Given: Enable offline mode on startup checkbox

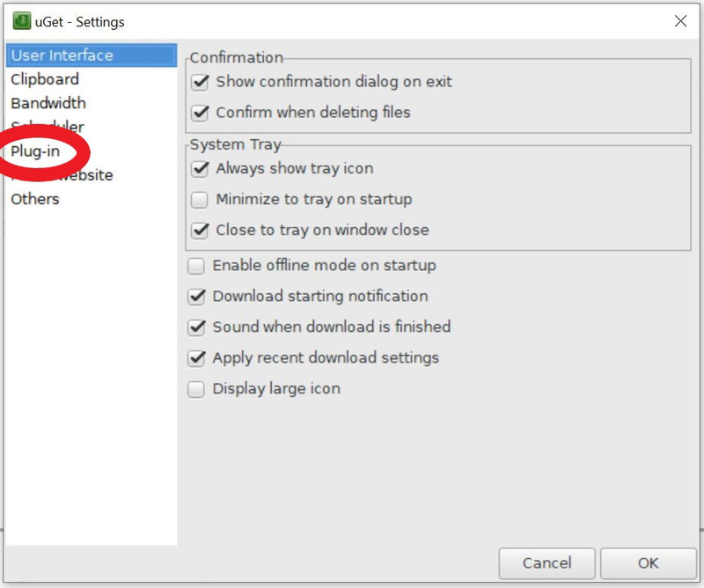Looking at the screenshot, I should coord(196,266).
